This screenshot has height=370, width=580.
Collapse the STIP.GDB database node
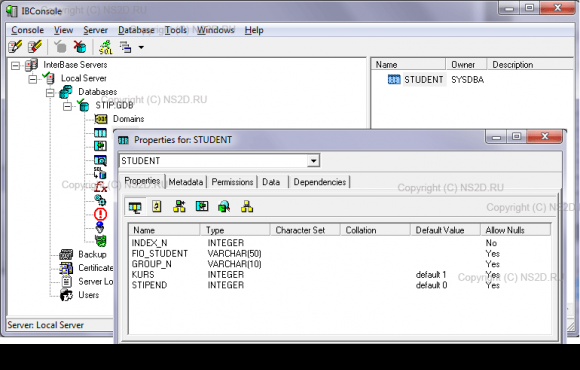67,107
